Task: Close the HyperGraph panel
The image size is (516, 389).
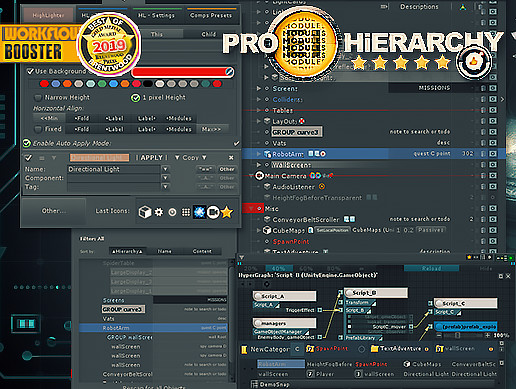Action: tap(508, 276)
